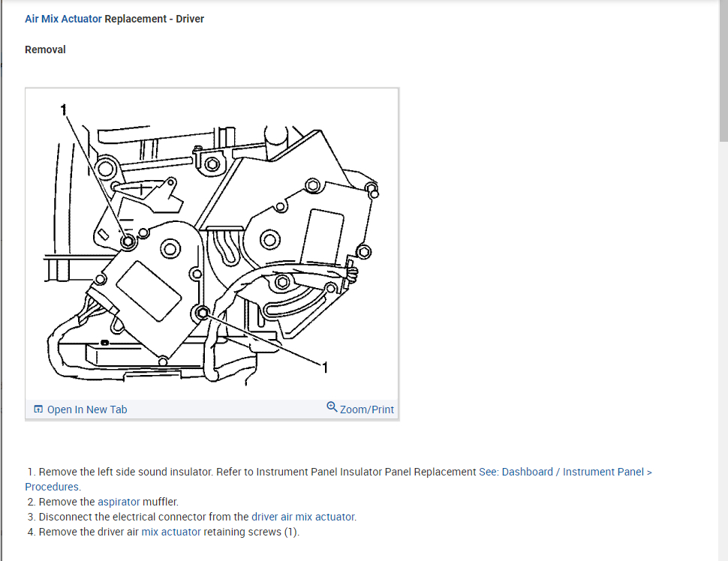Screen dimensions: 728x561
Task: Click the step 1 sound insulator instruction text
Action: tap(257, 472)
